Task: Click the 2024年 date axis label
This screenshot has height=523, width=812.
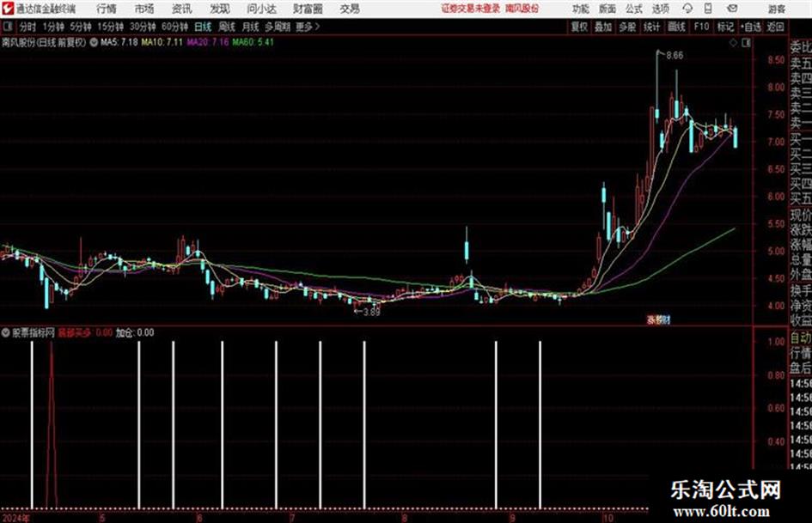Action: (x=15, y=518)
